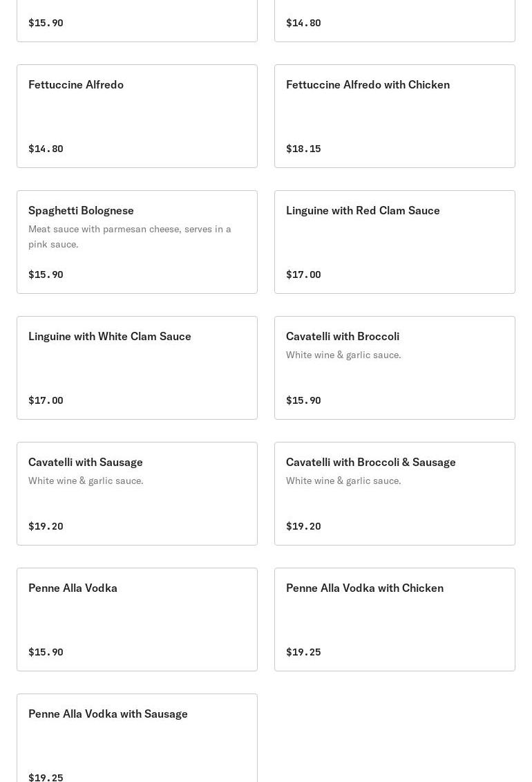The height and width of the screenshot is (782, 532).
Task: Choose the $15.90 Penne Alla Vodka card
Action: click(x=137, y=619)
